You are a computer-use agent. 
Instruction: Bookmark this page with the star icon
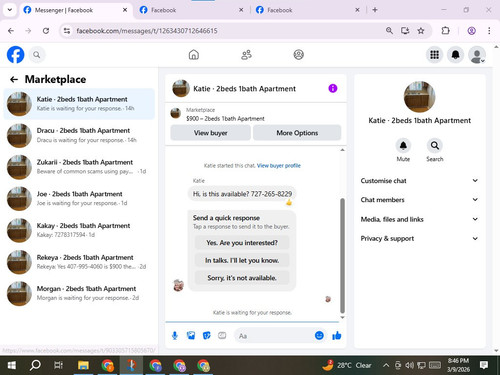click(x=421, y=31)
